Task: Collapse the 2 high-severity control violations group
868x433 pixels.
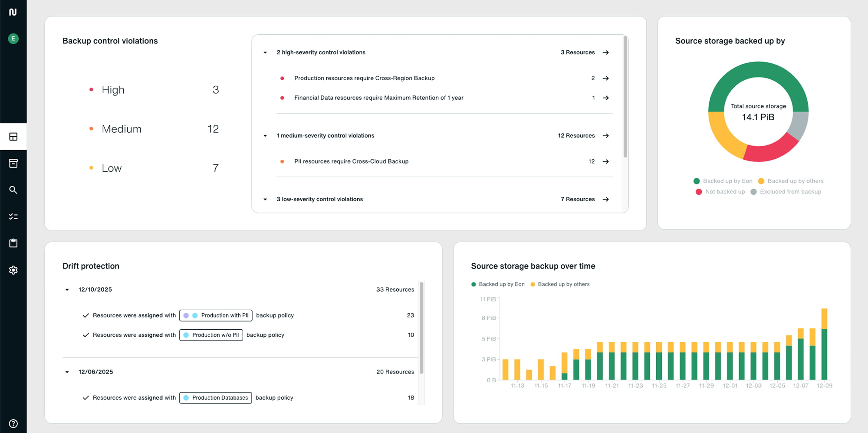Action: pyautogui.click(x=265, y=52)
